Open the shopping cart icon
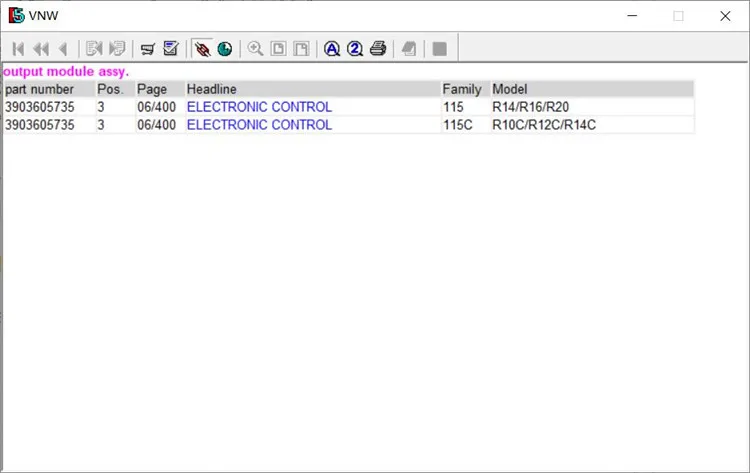750x473 pixels. coord(148,49)
